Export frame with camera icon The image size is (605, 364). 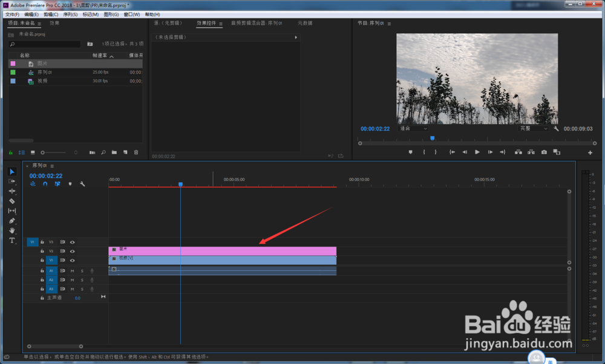(544, 152)
